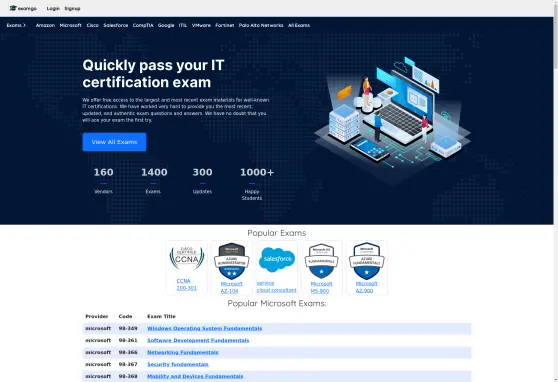Image resolution: width=558 pixels, height=382 pixels.
Task: Click the Salesforce cloud logo
Action: [x=277, y=260]
